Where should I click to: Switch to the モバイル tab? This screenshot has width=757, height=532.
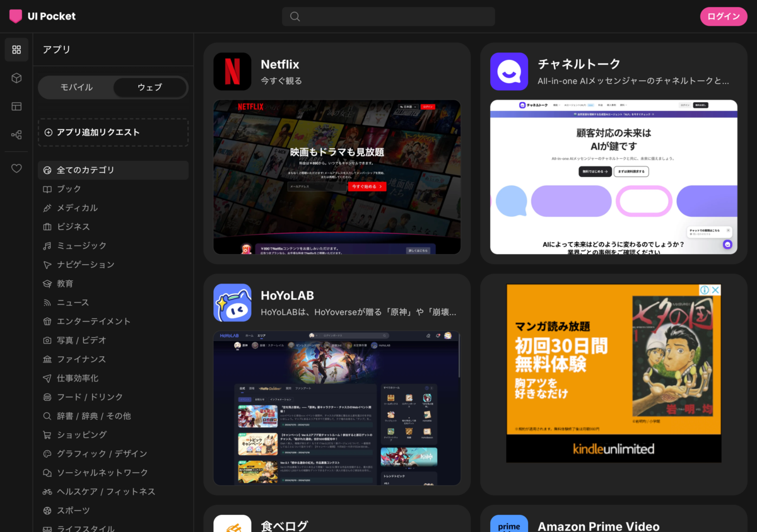(x=76, y=88)
